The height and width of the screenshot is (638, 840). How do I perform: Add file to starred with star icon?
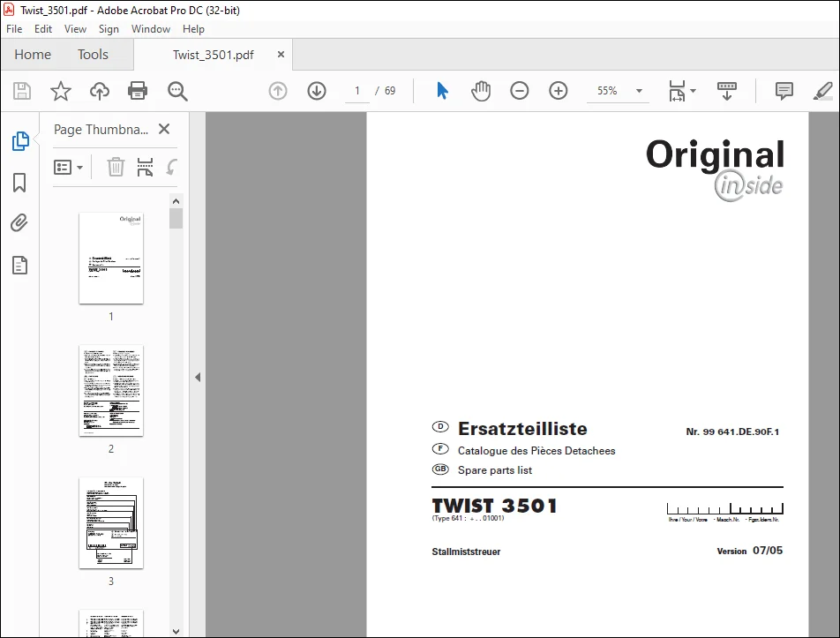point(61,91)
